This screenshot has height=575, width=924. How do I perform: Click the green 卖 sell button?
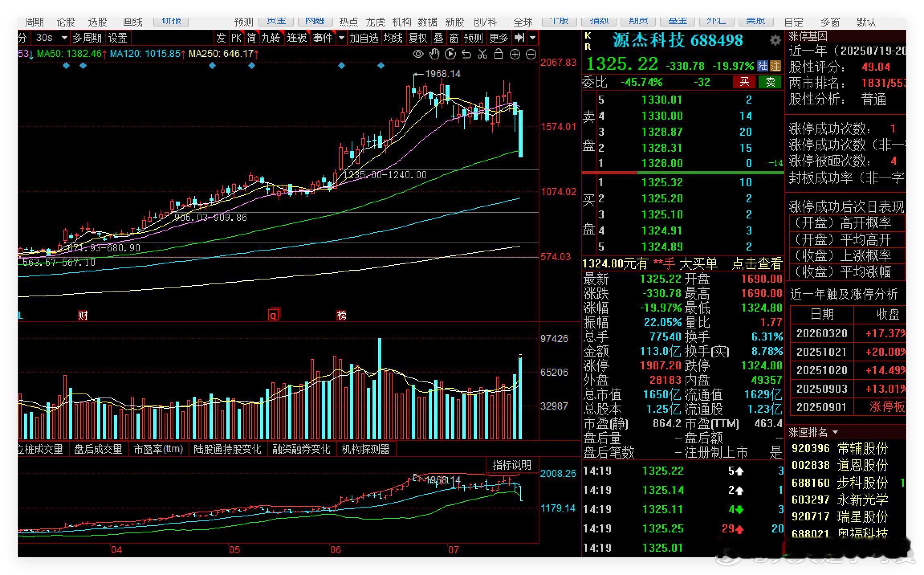[x=770, y=82]
